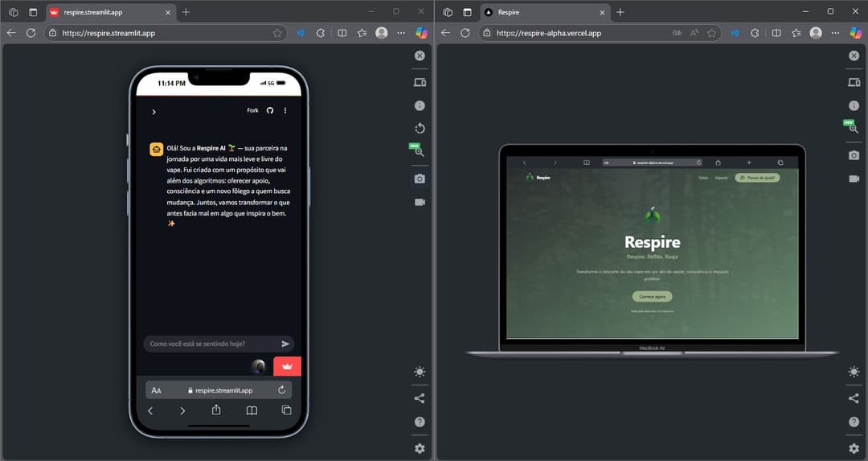Share the simulator from the right panel

point(854,398)
